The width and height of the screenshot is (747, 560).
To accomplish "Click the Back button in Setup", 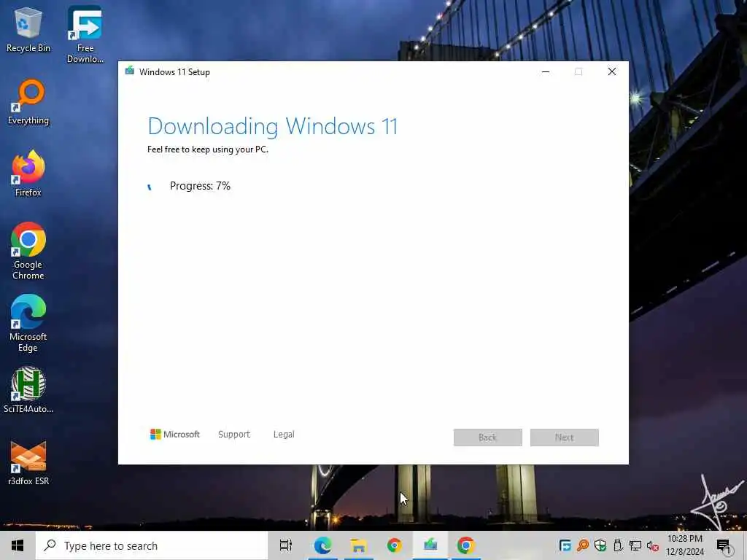I will 488,437.
